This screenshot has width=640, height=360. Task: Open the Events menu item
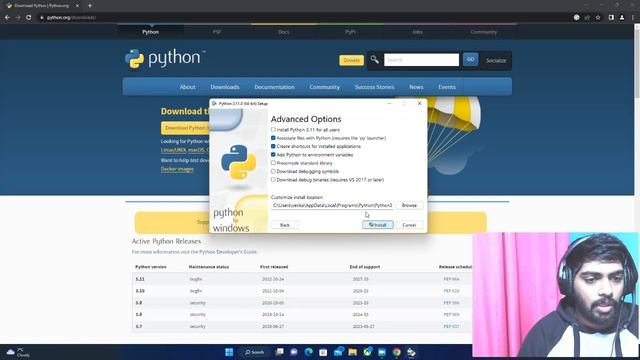pos(447,87)
